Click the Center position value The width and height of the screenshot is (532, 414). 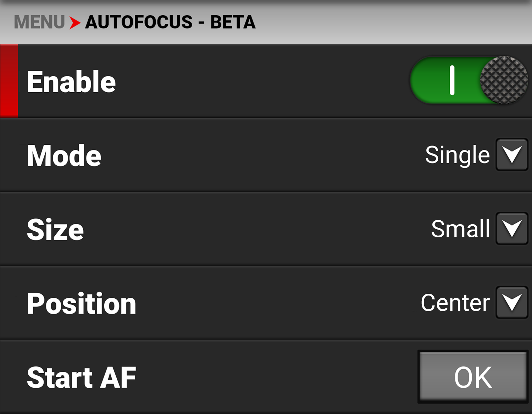click(455, 303)
